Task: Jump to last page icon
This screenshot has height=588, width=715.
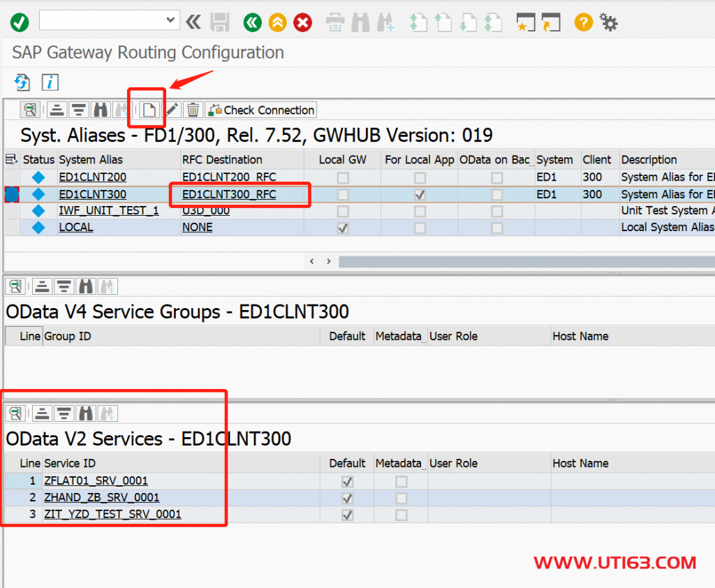Action: click(x=493, y=22)
